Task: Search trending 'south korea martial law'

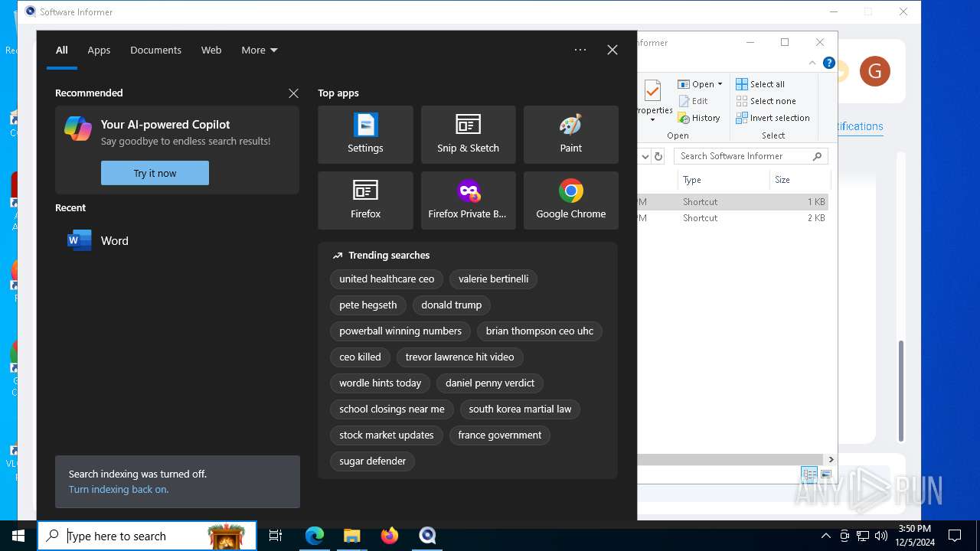Action: pyautogui.click(x=520, y=409)
